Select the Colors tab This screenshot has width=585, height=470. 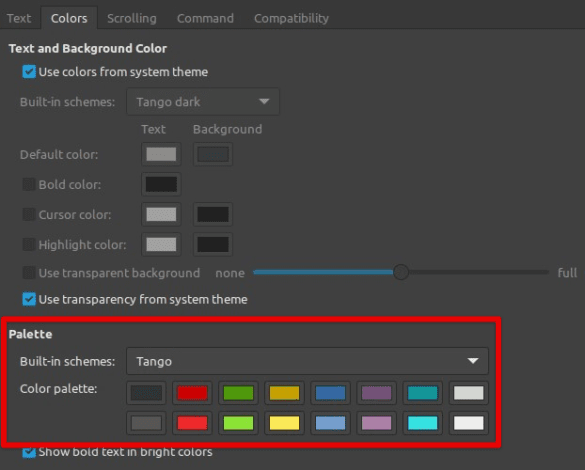69,18
